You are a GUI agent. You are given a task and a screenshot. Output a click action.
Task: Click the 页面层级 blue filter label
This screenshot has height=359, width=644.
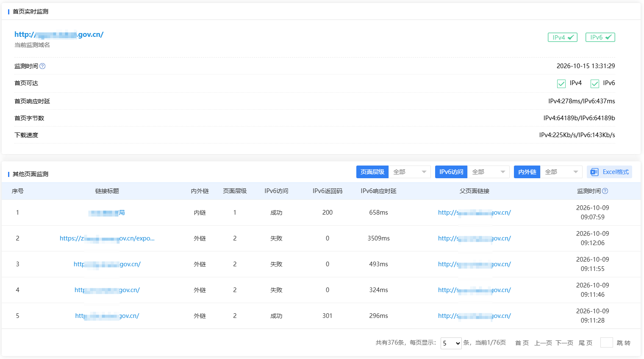[372, 172]
